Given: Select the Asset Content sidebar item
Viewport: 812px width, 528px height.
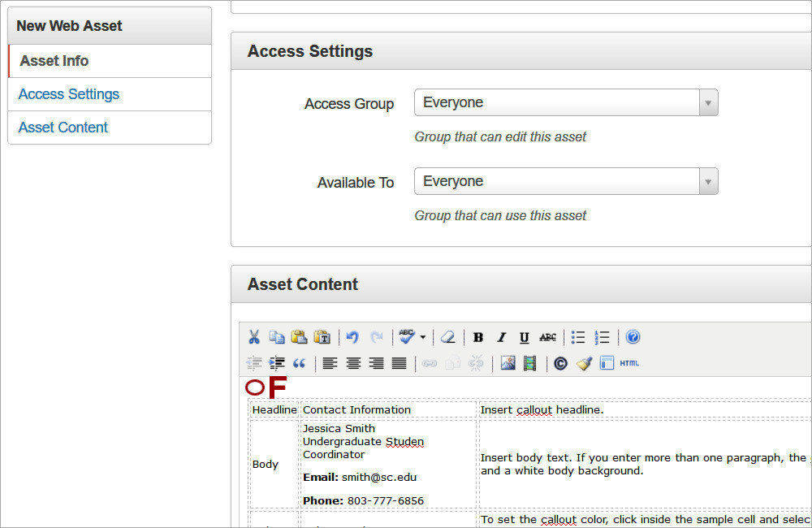Looking at the screenshot, I should pos(63,128).
